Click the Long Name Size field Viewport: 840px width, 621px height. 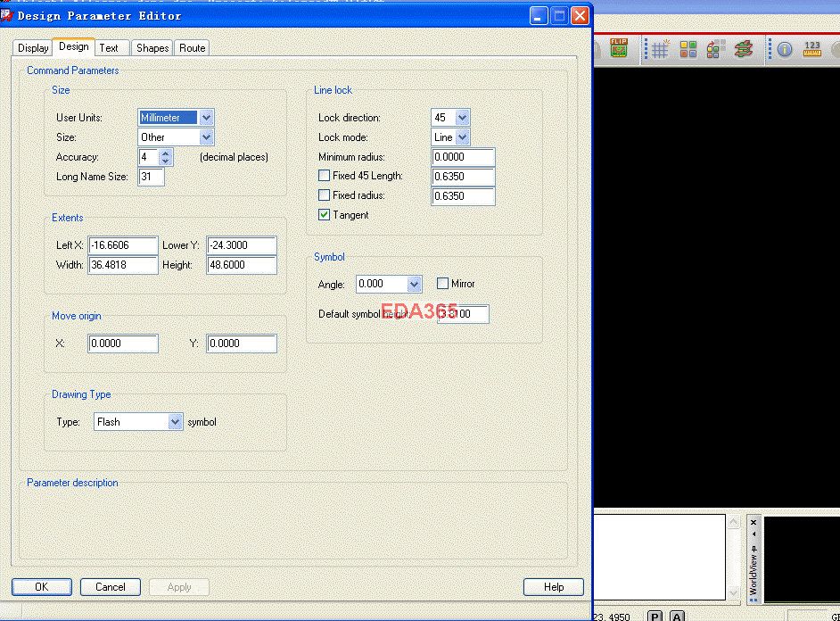coord(151,177)
